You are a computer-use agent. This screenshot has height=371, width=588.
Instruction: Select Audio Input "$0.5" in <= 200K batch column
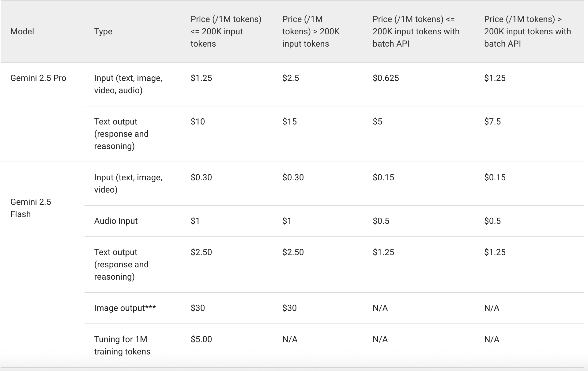click(381, 221)
